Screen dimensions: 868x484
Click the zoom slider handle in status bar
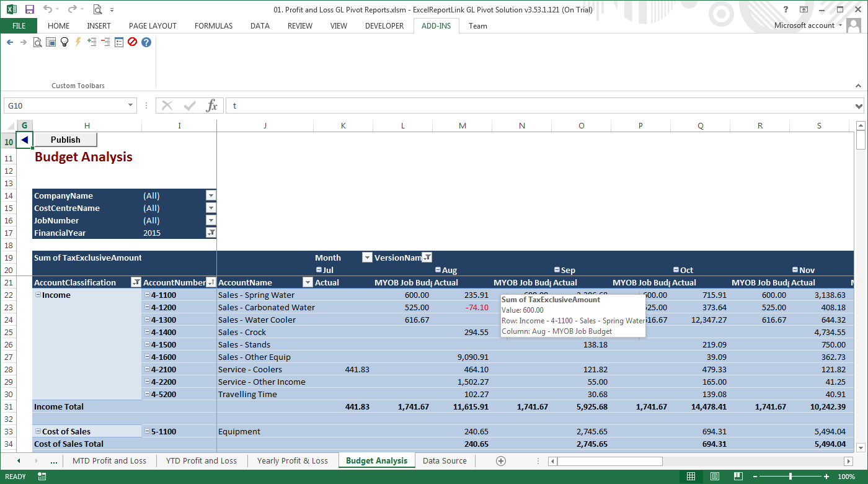[790, 477]
